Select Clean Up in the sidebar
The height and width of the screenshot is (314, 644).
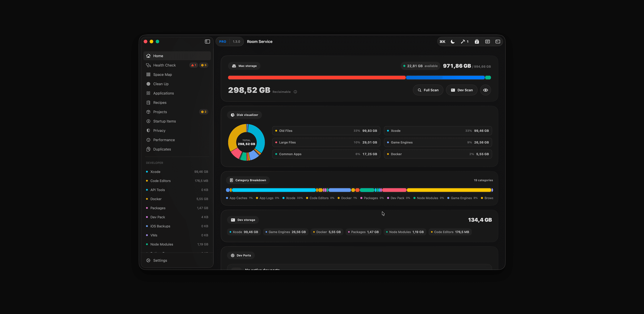[177, 84]
